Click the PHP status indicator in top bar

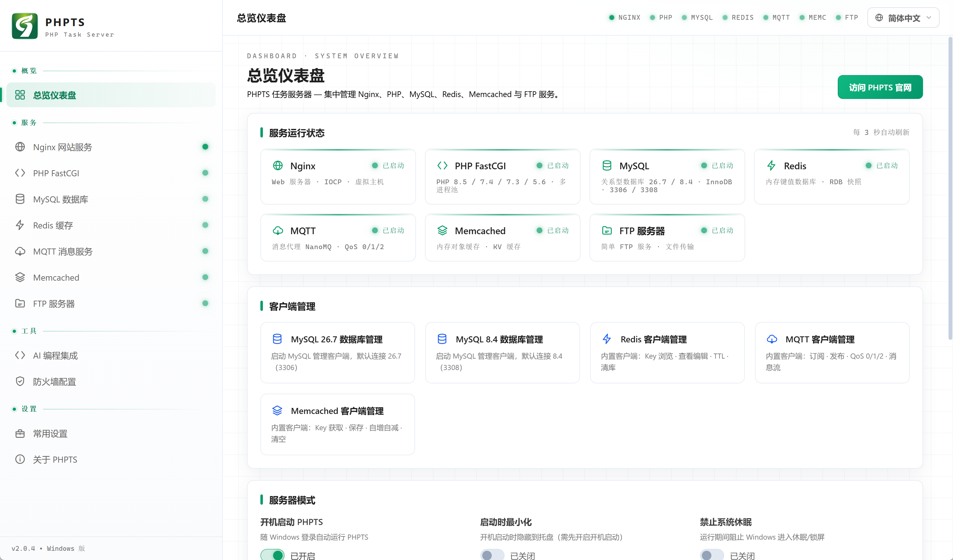[x=661, y=17]
